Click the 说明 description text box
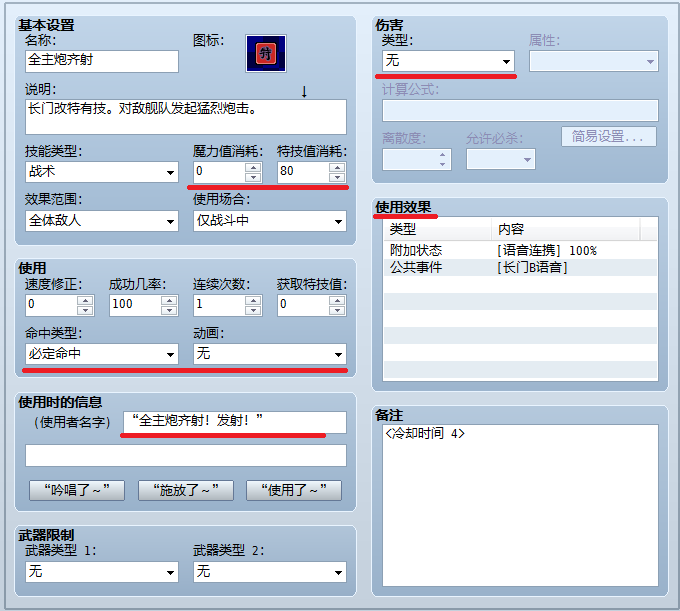Viewport: 680px width, 611px height. point(186,117)
